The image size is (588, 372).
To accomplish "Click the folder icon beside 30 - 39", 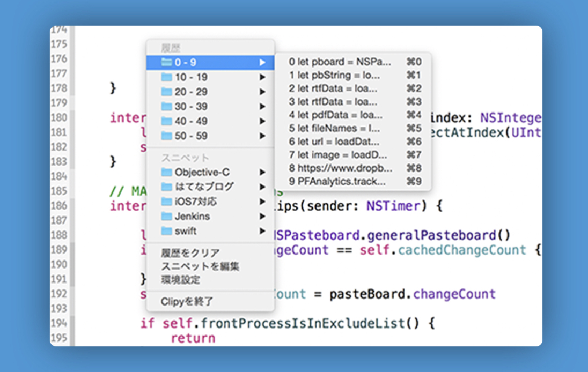I will pos(166,107).
